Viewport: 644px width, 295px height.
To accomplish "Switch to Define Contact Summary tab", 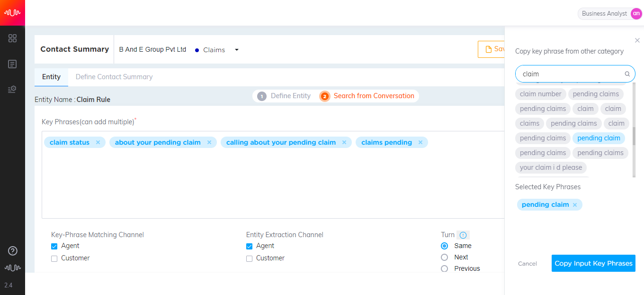I will click(114, 77).
